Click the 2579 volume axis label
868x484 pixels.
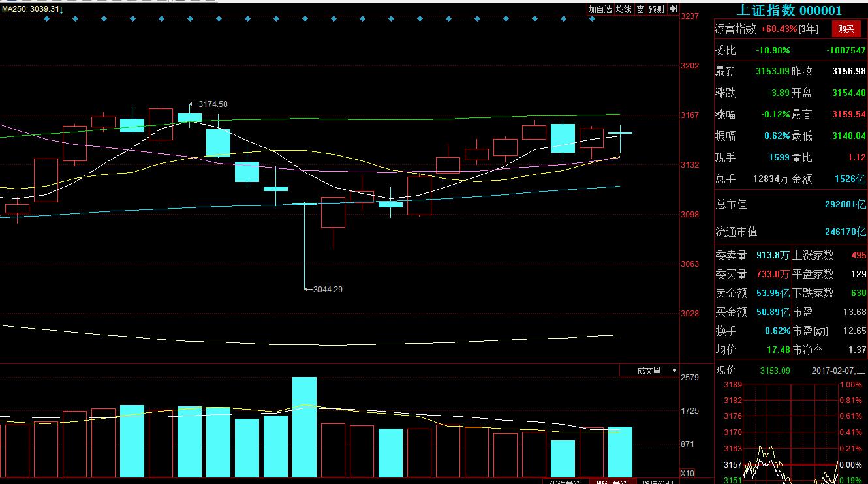tap(690, 377)
